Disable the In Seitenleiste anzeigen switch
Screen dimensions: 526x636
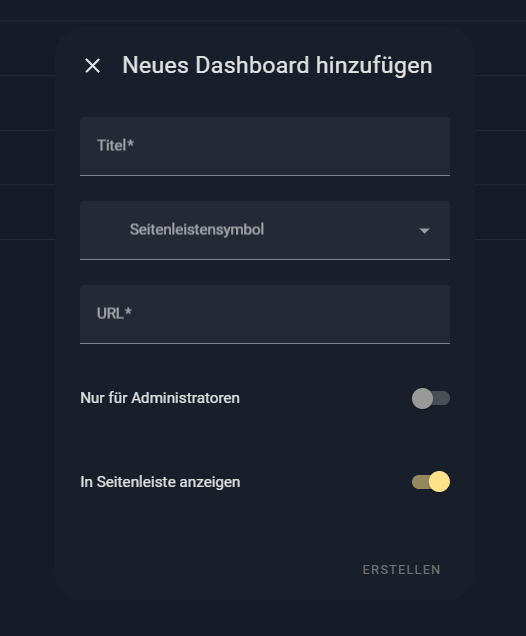click(x=431, y=482)
